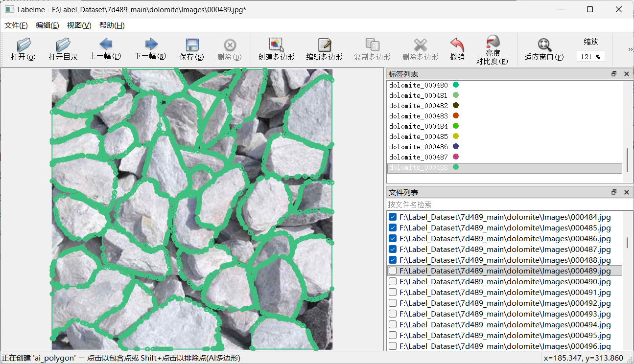Fit image to window with 适应窗口
The width and height of the screenshot is (634, 364).
pos(545,49)
